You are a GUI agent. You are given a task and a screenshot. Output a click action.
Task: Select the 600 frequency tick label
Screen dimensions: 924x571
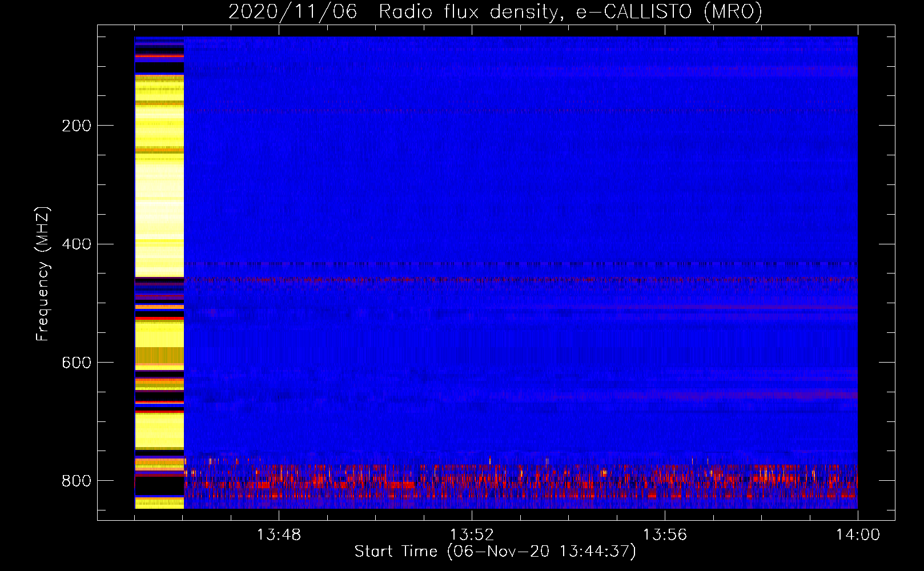[77, 363]
